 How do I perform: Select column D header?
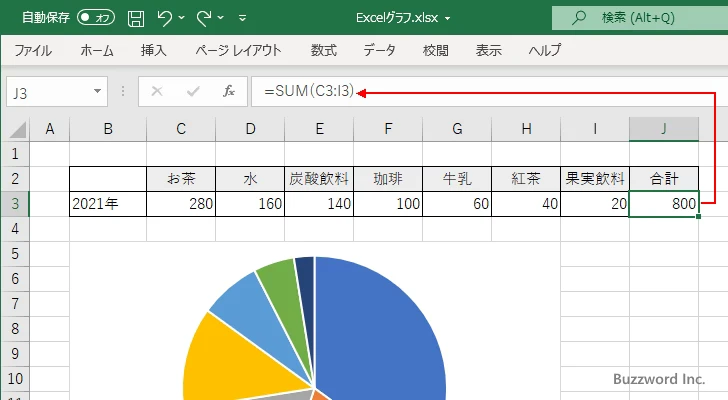point(250,129)
